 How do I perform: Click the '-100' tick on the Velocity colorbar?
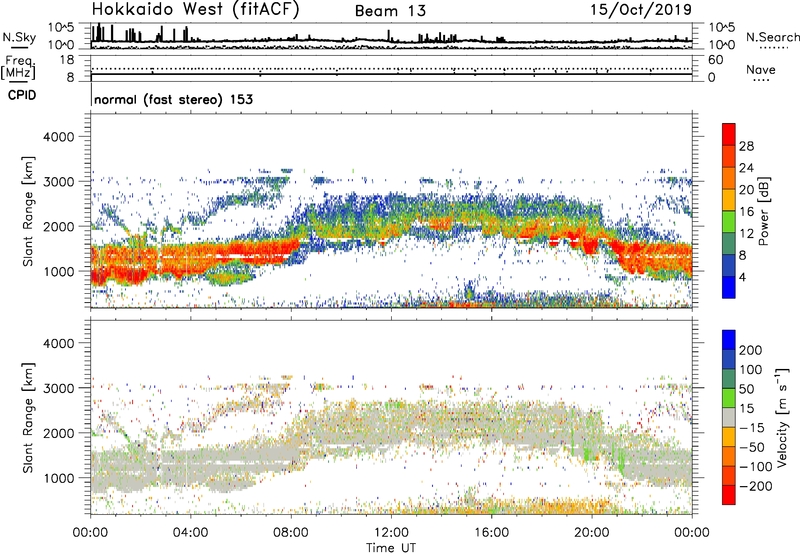(x=756, y=467)
